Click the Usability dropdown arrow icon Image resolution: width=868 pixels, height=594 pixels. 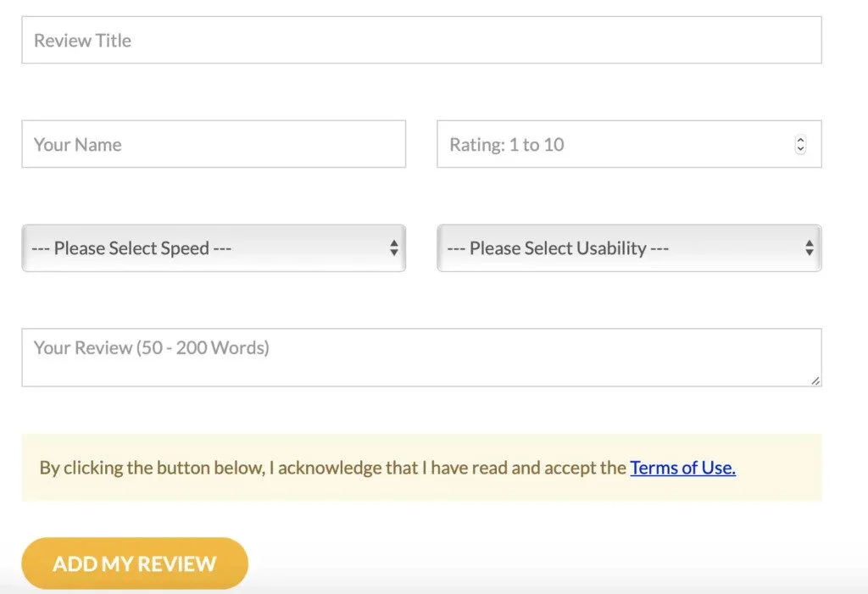[x=809, y=248]
